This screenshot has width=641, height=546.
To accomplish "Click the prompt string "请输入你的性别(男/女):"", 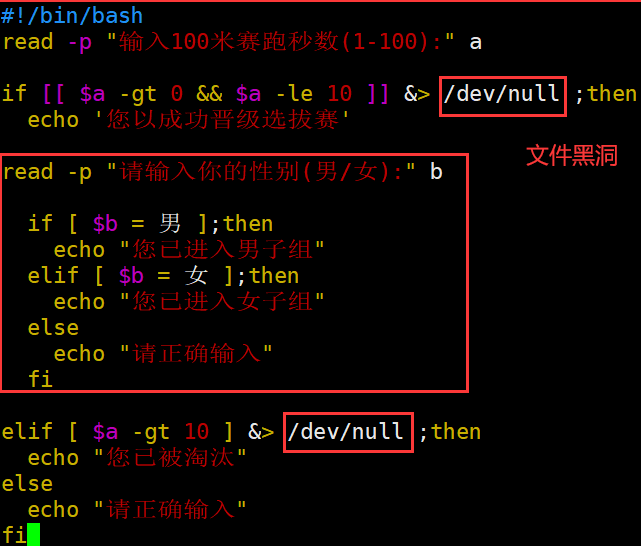I will click(x=261, y=172).
